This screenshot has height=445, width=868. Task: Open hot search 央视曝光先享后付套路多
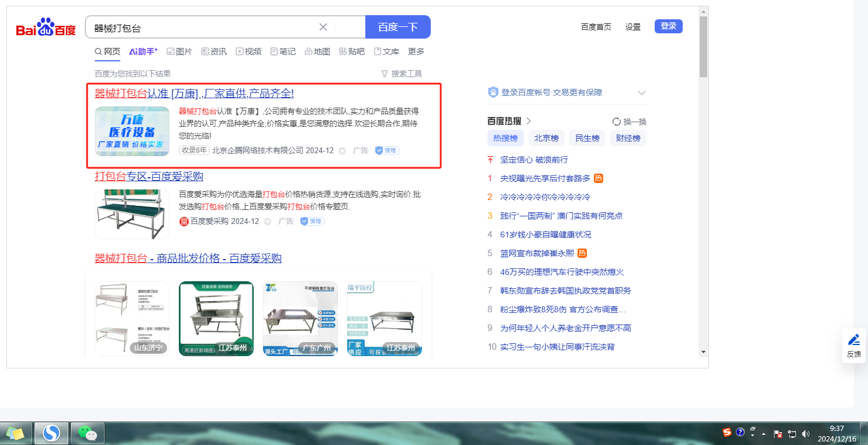pyautogui.click(x=545, y=178)
